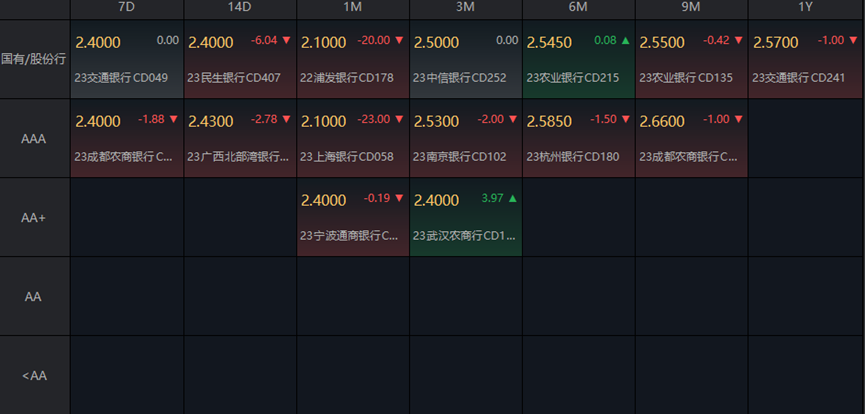
Task: Click the down arrow beside -6.04
Action: point(286,40)
